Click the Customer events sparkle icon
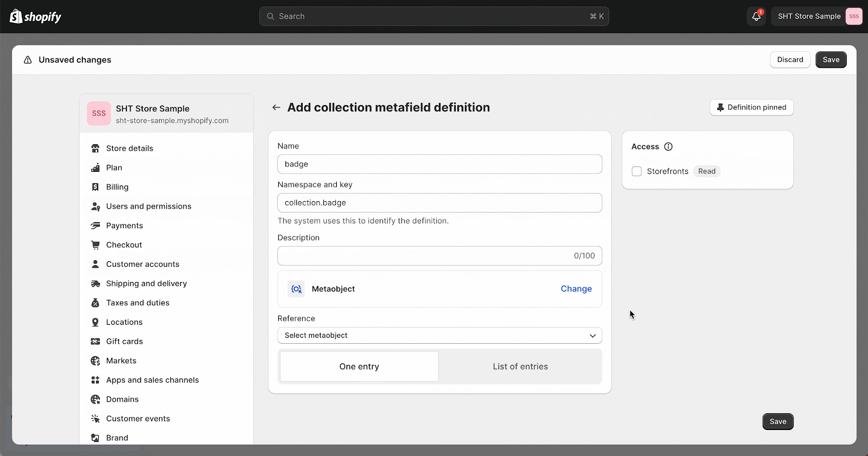 pyautogui.click(x=95, y=419)
